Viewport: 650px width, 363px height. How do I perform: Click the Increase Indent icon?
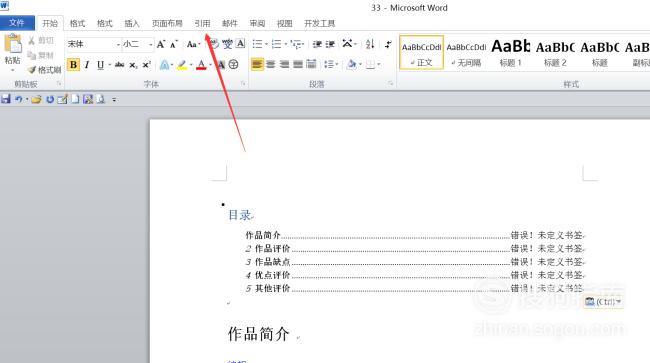pyautogui.click(x=330, y=44)
